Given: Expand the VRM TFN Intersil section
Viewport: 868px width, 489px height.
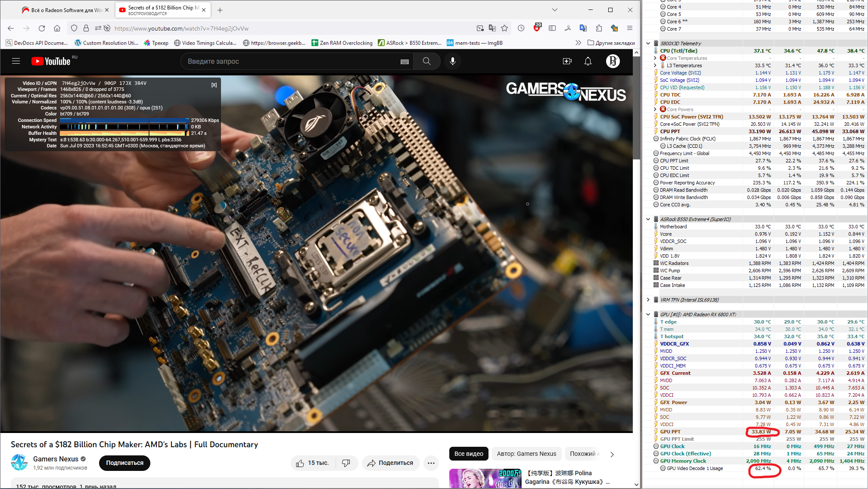Looking at the screenshot, I should click(x=648, y=300).
